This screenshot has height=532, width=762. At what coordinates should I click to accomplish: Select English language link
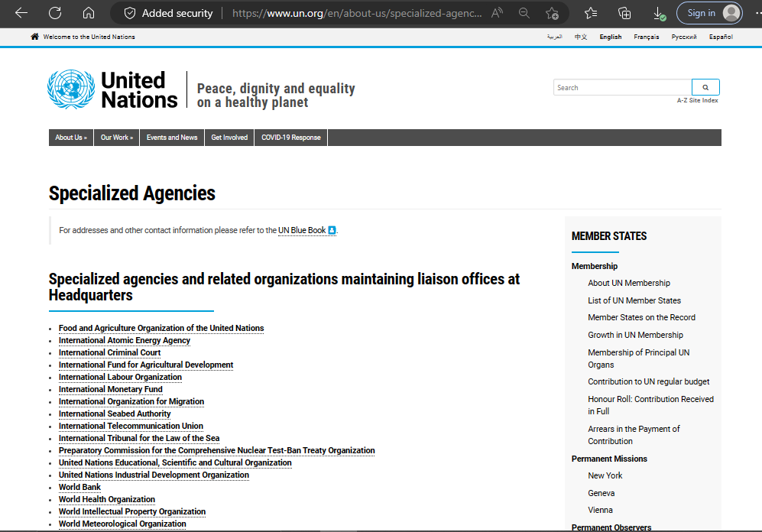(x=611, y=37)
